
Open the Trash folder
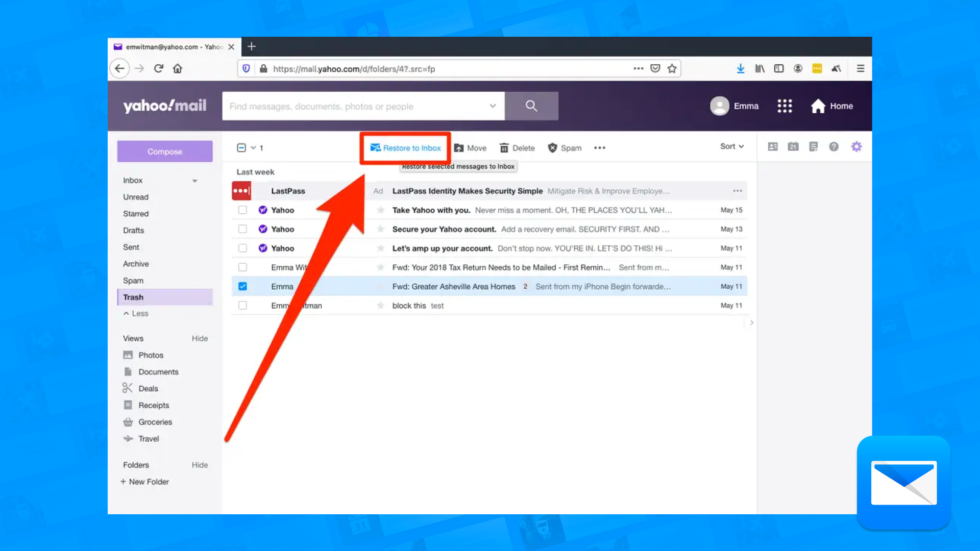[133, 297]
